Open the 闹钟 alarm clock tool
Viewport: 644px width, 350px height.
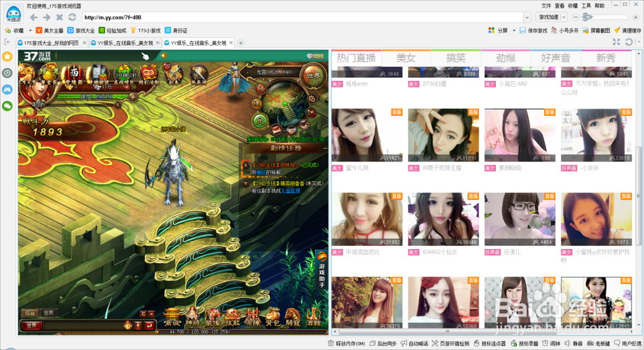[x=551, y=344]
